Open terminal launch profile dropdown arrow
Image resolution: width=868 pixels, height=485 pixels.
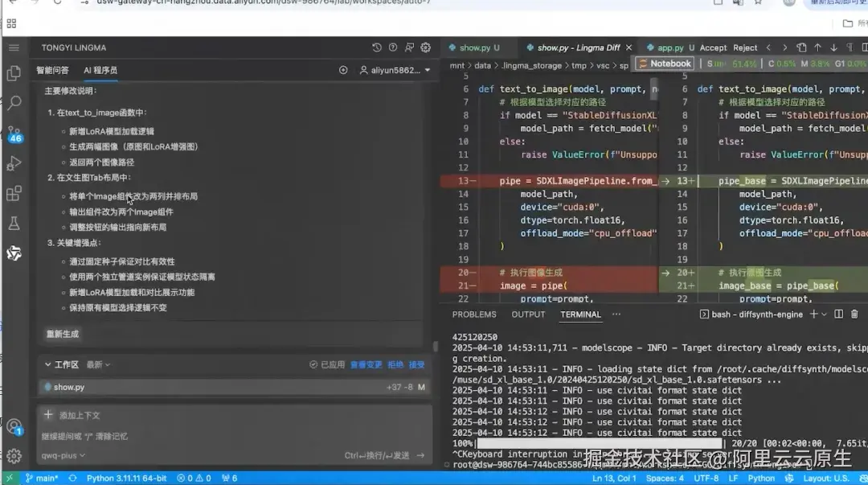click(x=825, y=314)
